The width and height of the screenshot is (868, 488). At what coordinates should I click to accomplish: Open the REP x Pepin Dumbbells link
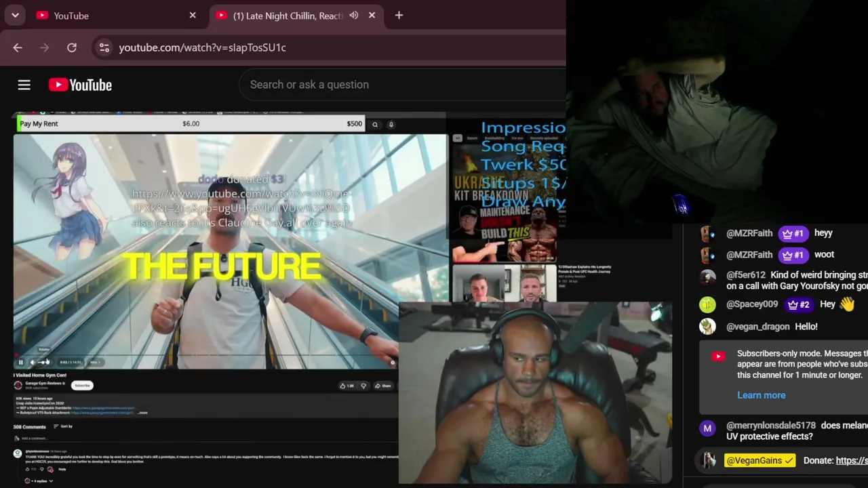click(x=103, y=408)
